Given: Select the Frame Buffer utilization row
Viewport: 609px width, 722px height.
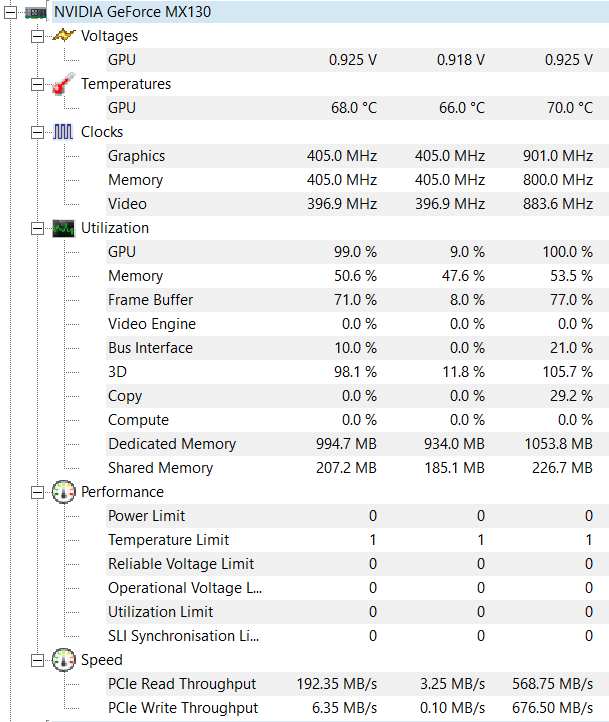Looking at the screenshot, I should coord(150,300).
